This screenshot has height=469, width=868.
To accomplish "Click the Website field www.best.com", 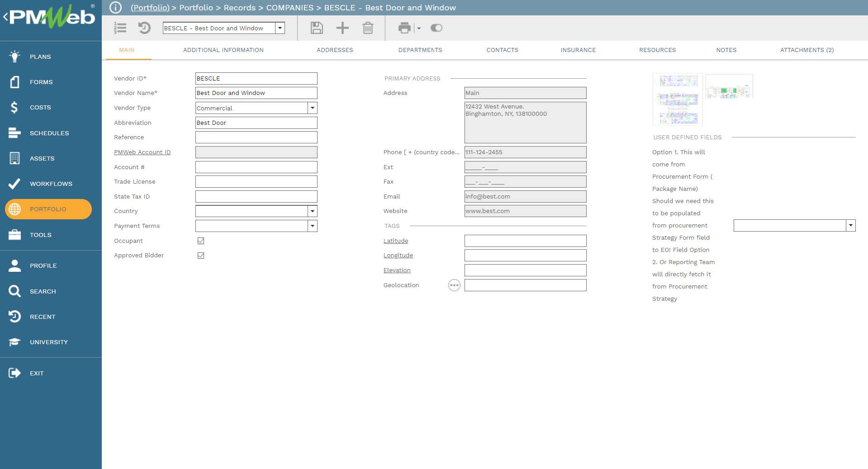I will point(526,211).
